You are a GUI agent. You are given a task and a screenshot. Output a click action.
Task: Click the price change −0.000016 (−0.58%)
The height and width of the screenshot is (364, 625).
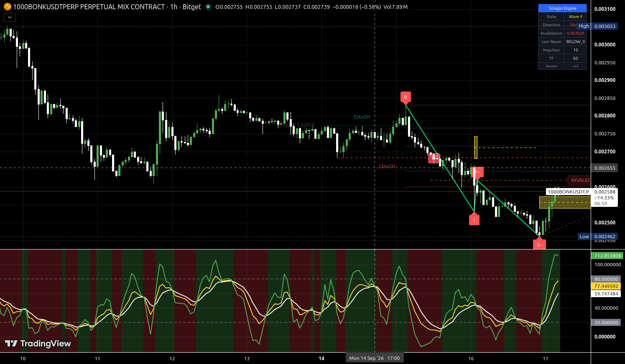point(357,7)
